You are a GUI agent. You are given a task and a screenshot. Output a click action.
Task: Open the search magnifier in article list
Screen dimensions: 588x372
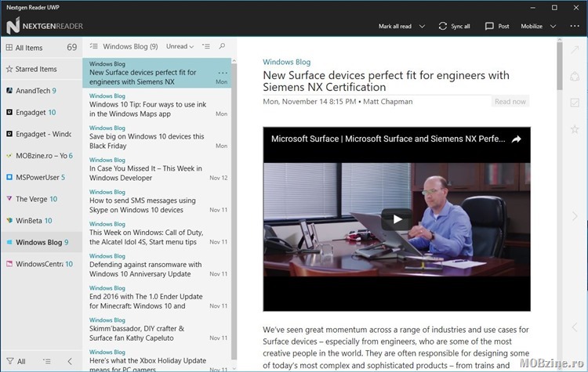tap(223, 46)
